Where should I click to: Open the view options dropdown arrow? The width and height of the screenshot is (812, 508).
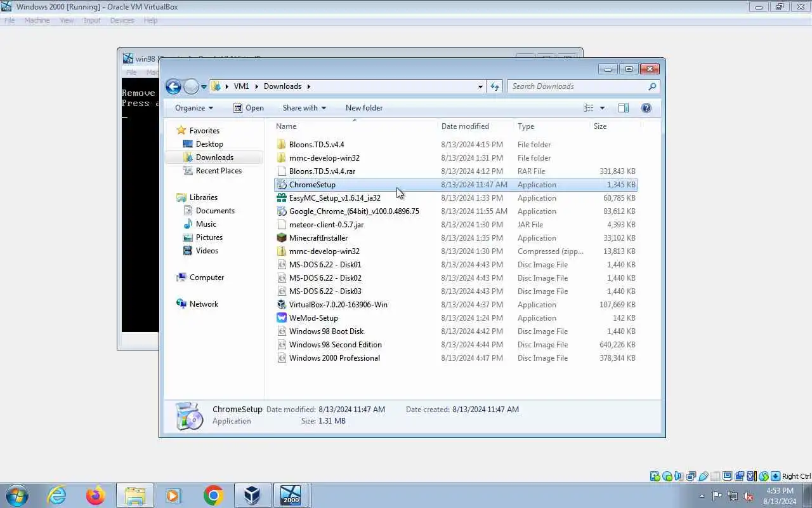(x=602, y=108)
